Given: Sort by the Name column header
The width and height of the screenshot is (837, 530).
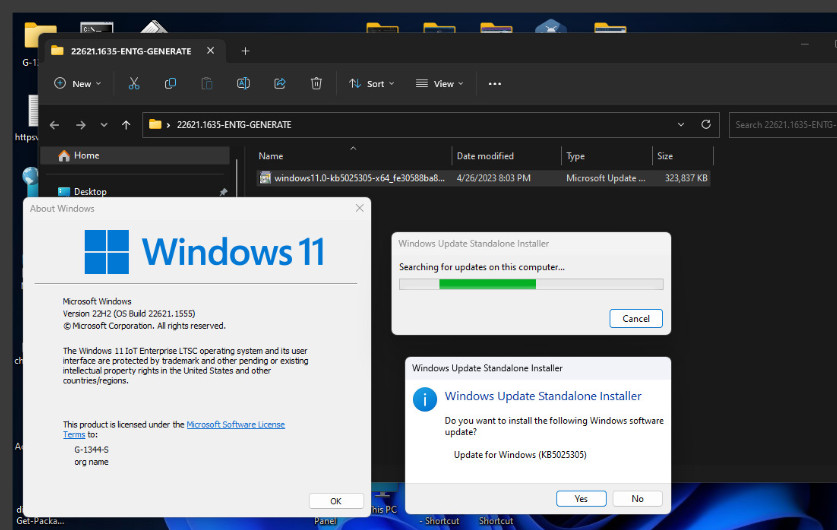Looking at the screenshot, I should (x=271, y=156).
